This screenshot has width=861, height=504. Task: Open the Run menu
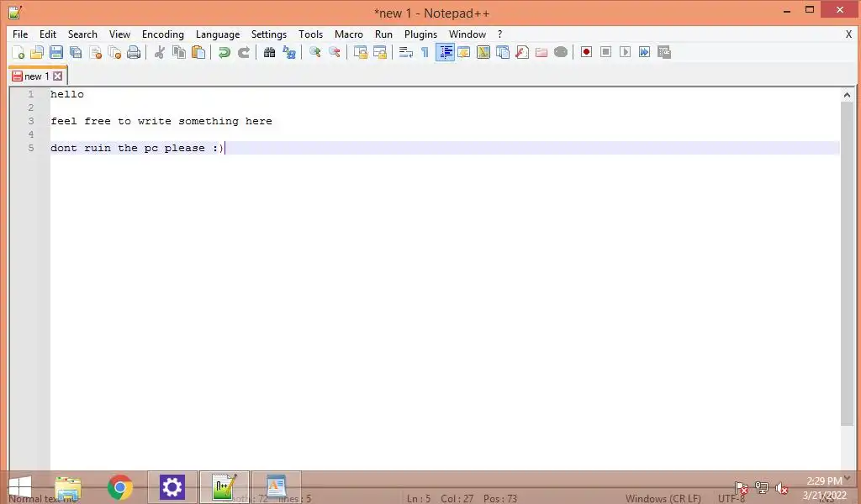[383, 34]
